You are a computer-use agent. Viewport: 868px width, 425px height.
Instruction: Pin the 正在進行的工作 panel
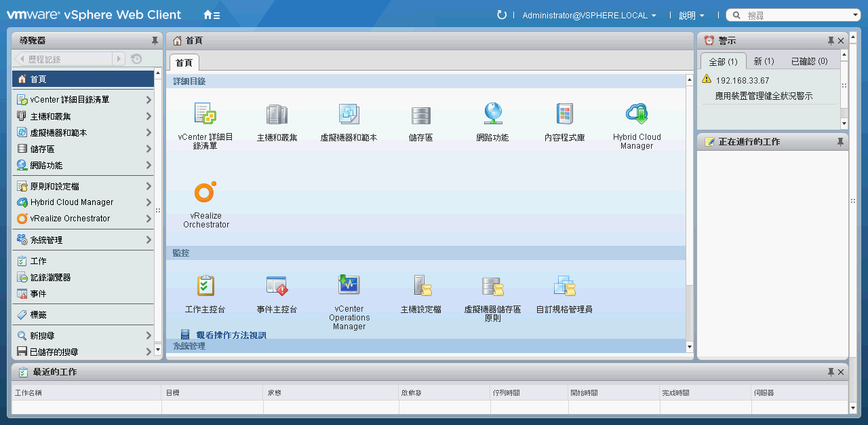[841, 142]
